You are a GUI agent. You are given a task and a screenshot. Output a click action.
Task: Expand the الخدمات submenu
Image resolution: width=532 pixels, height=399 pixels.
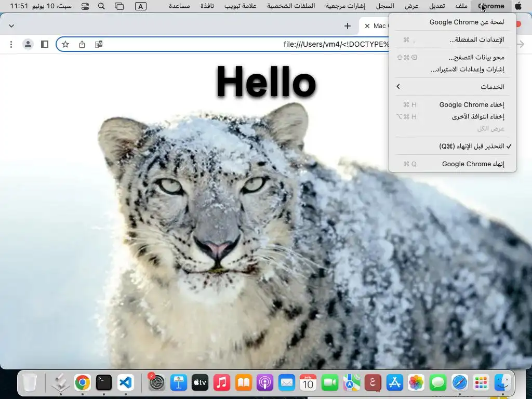[453, 87]
